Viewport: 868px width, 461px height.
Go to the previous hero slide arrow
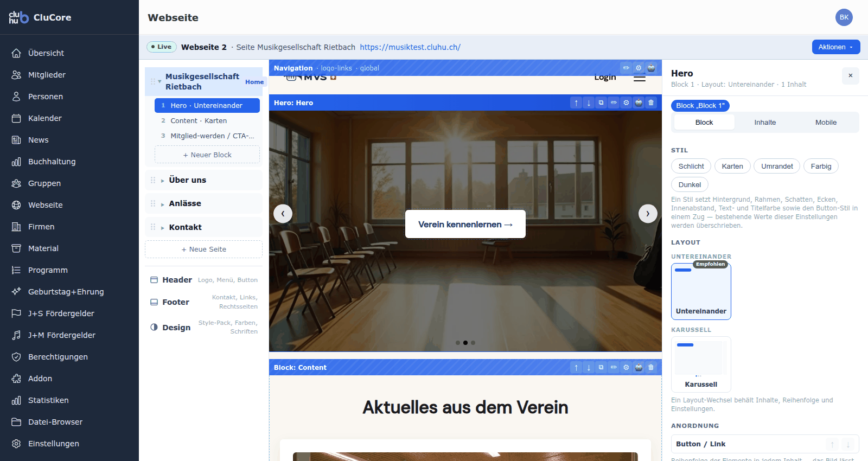283,214
